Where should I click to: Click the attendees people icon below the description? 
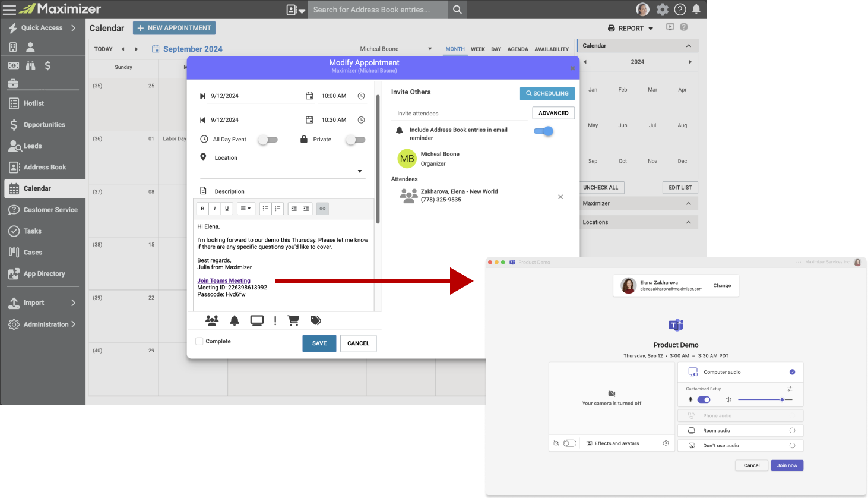click(x=212, y=320)
